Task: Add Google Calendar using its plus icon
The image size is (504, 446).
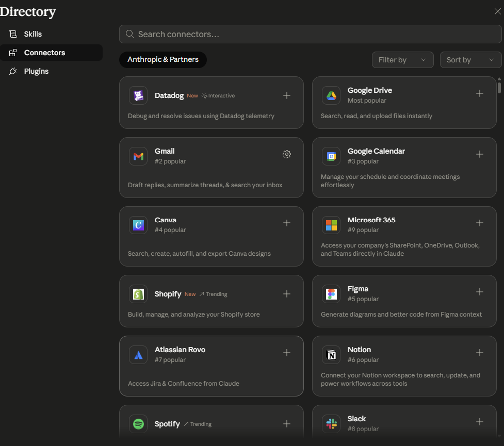Action: 480,154
